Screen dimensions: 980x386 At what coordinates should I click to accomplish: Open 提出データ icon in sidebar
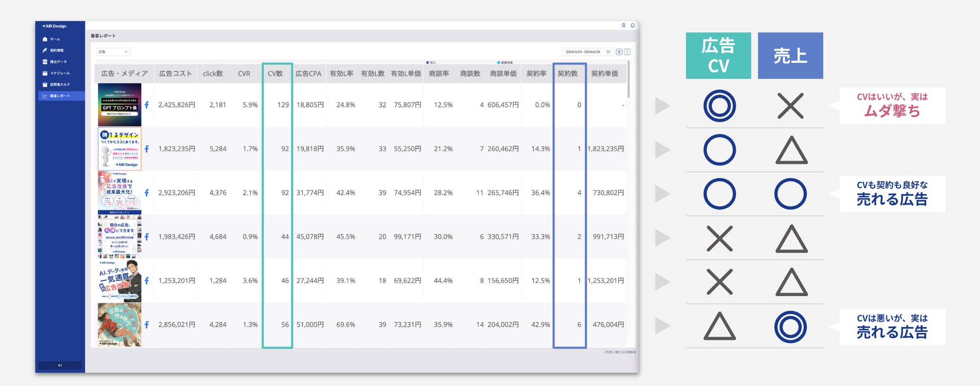(45, 62)
